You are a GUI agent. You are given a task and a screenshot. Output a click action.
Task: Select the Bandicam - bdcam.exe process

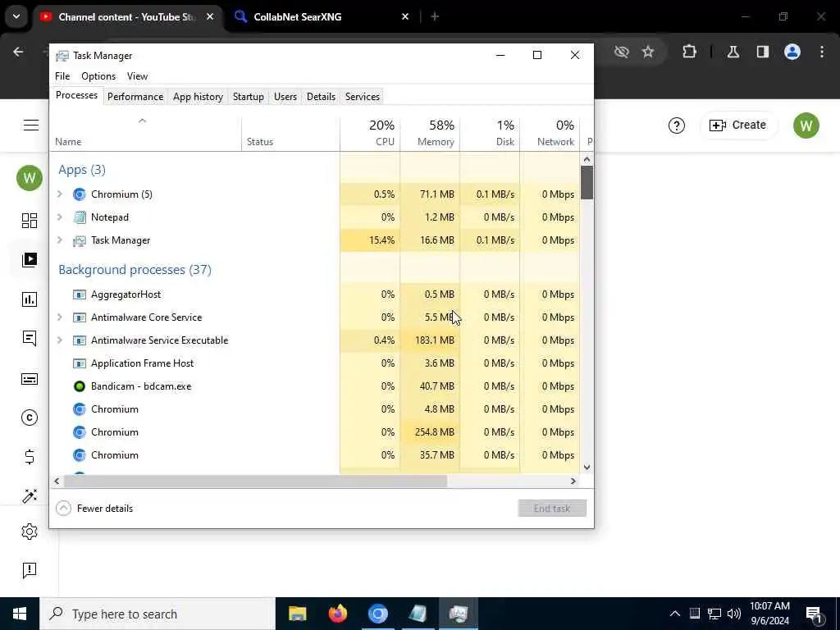pyautogui.click(x=315, y=386)
